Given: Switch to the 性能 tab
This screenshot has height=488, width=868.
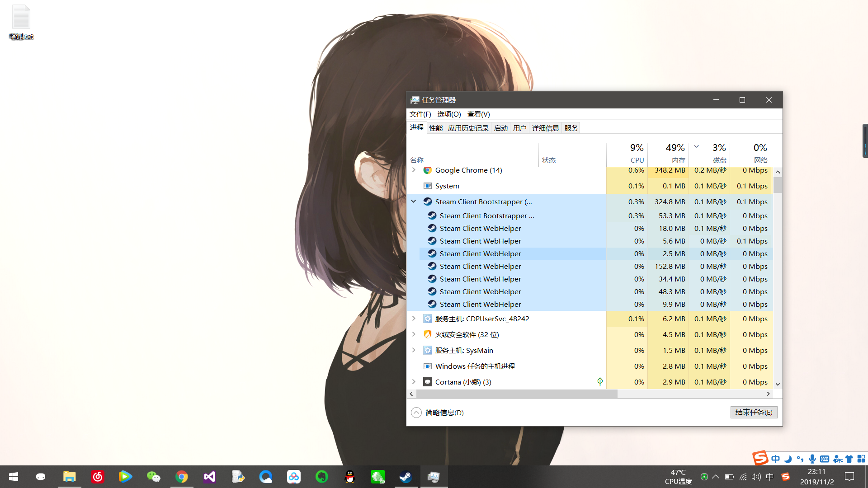Looking at the screenshot, I should pyautogui.click(x=435, y=128).
